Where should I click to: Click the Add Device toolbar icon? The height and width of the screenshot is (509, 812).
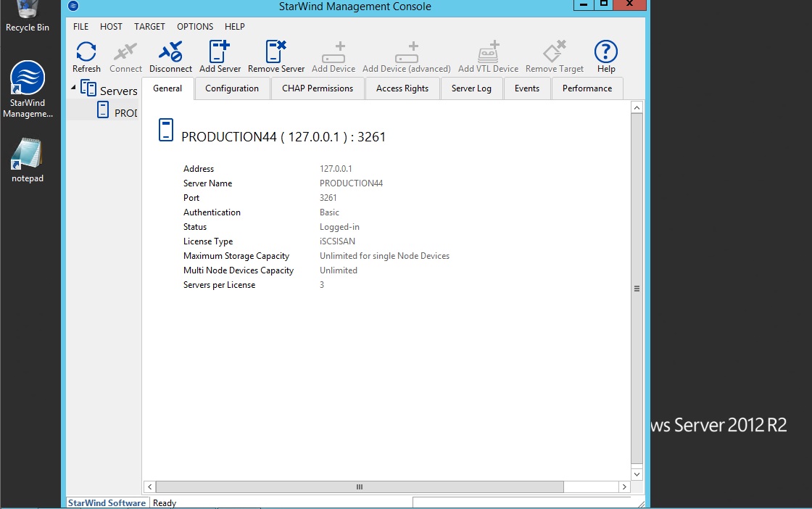tap(333, 57)
